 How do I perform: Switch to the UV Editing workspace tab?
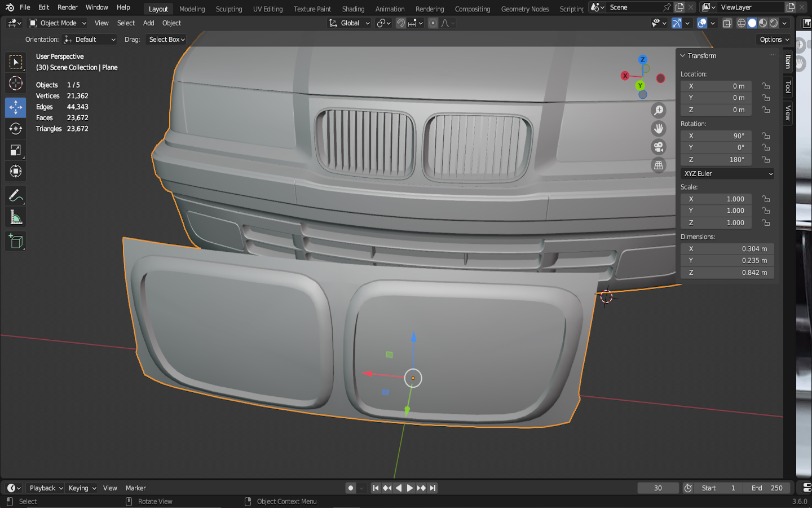(268, 9)
